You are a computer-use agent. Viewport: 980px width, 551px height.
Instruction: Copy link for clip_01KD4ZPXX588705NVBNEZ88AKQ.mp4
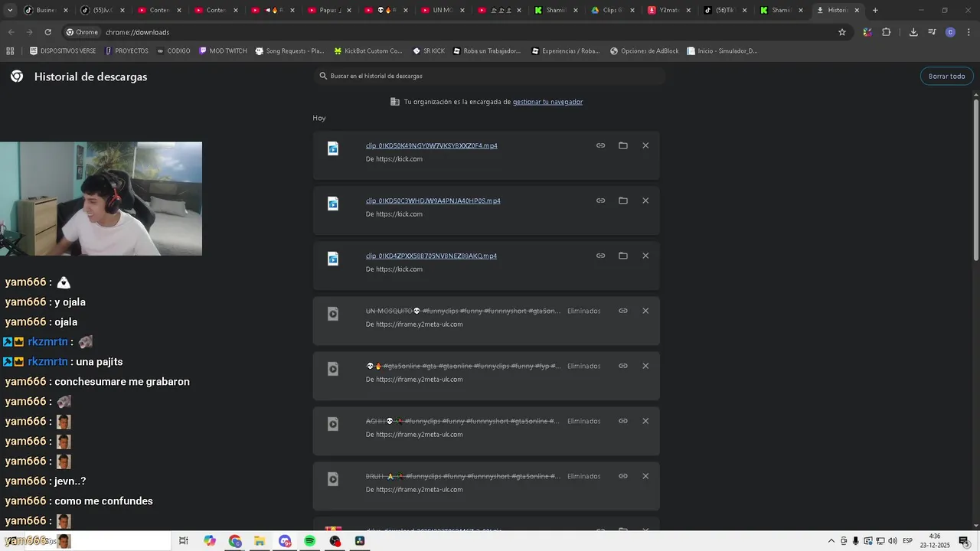click(x=601, y=256)
